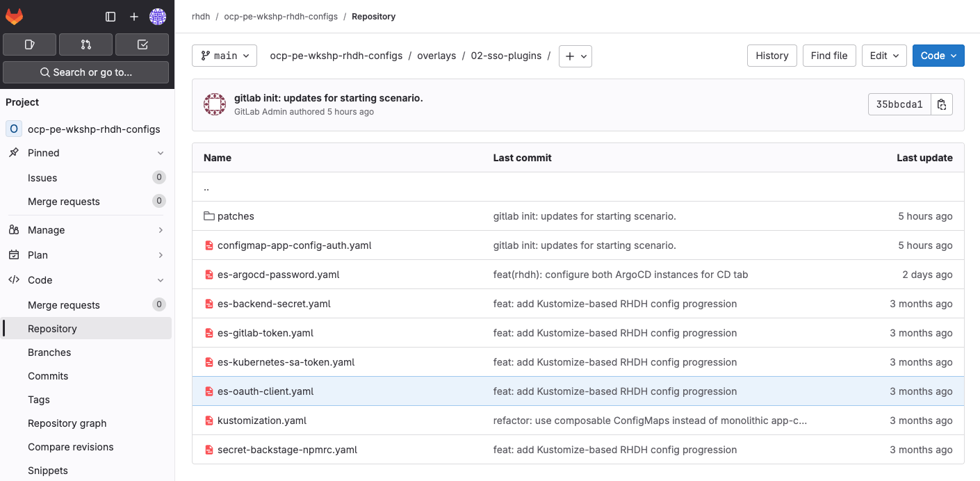This screenshot has height=481, width=980.
Task: Click the configmap-app-config-auth.yaml file icon
Action: tap(209, 245)
